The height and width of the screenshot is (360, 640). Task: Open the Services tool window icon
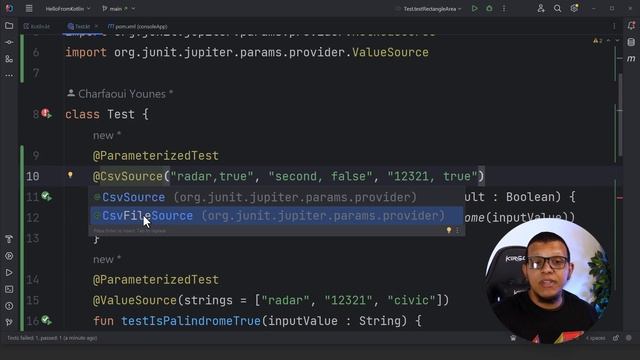(9, 256)
